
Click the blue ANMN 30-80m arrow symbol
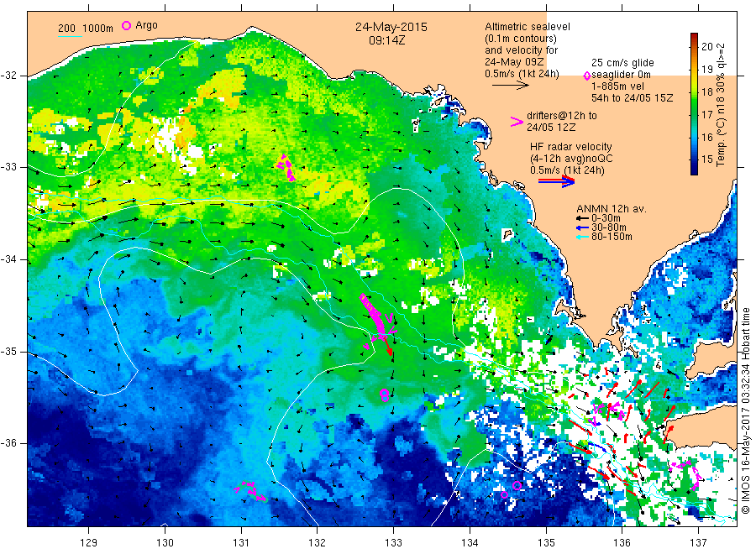click(x=582, y=227)
